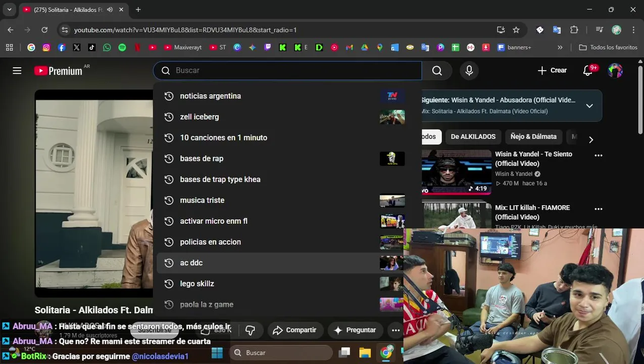Open the TikTok bookmark
Image resolution: width=644 pixels, height=364 pixels.
pyautogui.click(x=91, y=48)
